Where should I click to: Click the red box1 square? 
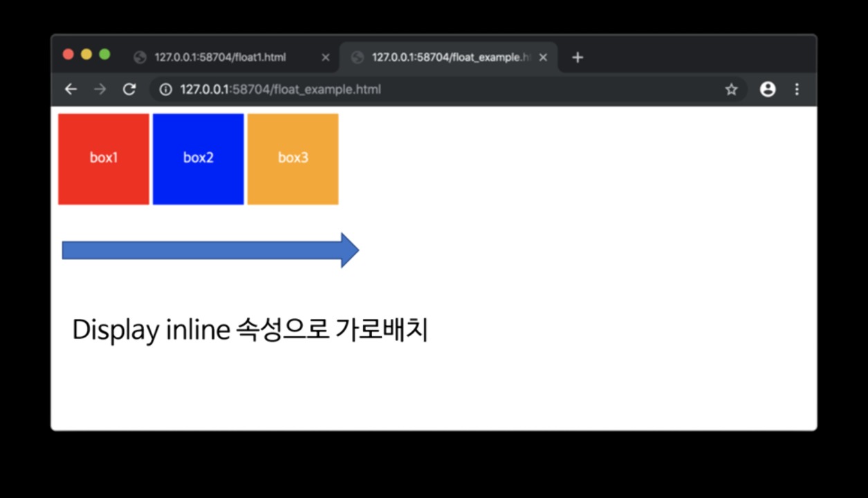104,159
